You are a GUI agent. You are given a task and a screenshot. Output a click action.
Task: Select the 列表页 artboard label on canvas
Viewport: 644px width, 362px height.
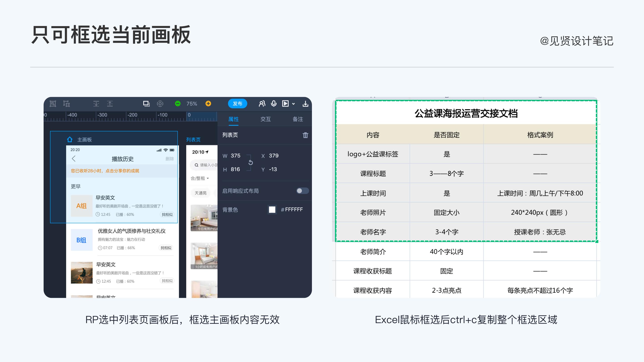click(193, 140)
